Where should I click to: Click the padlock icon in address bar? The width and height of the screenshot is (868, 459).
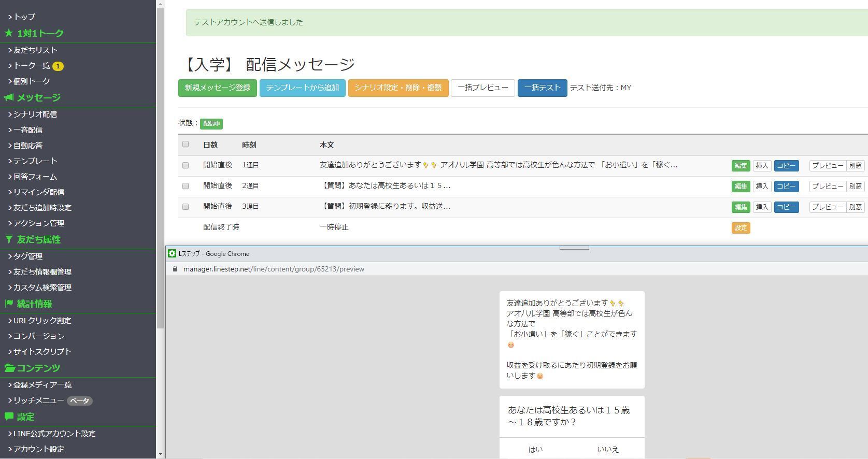tap(175, 269)
